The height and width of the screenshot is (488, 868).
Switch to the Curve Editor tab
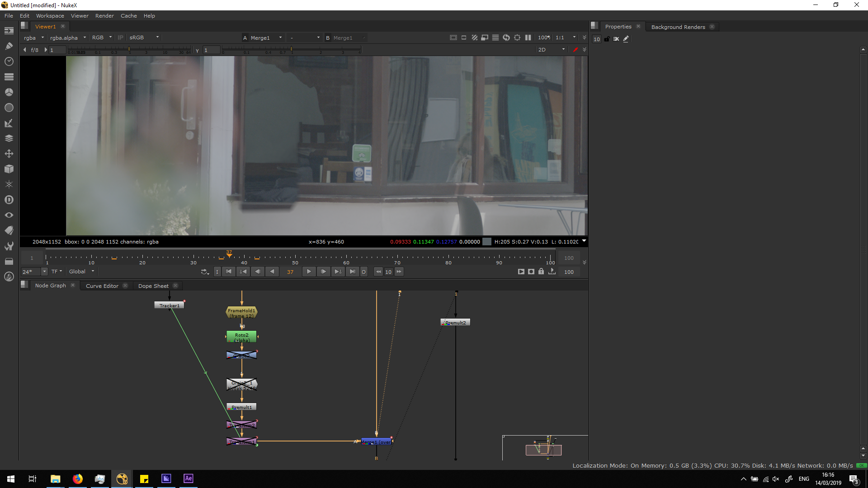coord(102,286)
